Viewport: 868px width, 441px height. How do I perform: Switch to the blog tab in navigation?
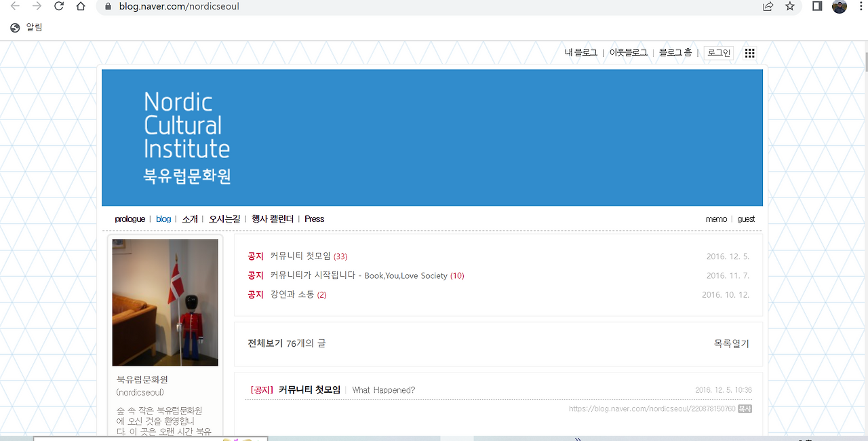[163, 218]
